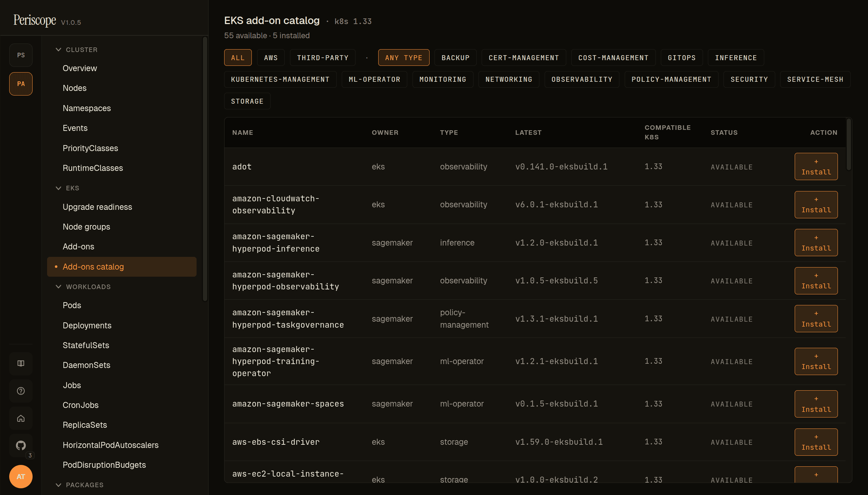Filter owner by AWS
Viewport: 868px width, 495px height.
coord(271,58)
